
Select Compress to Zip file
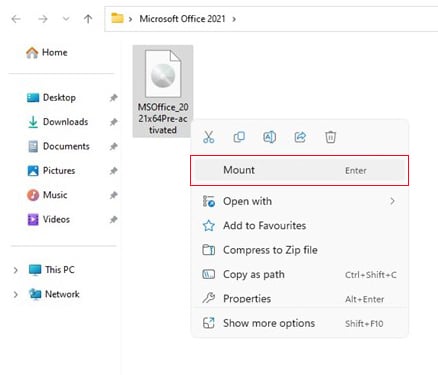(x=299, y=250)
